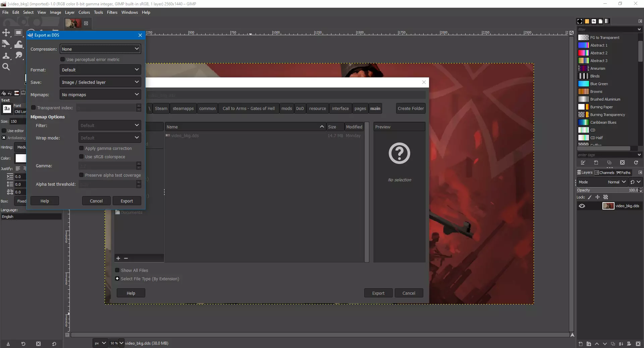Select the Blue Green gradient
This screenshot has height=348, width=644.
click(x=607, y=84)
